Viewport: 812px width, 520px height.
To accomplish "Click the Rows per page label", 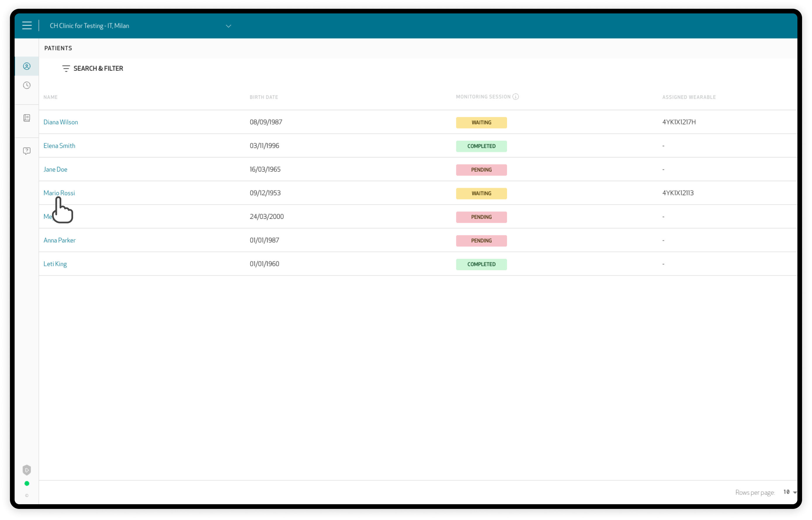I will 755,493.
